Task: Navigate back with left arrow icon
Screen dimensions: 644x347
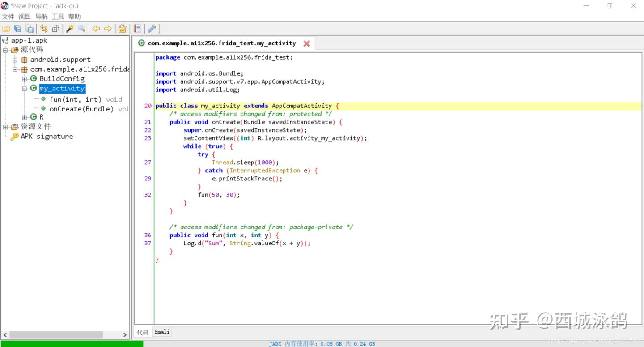Action: (x=96, y=29)
